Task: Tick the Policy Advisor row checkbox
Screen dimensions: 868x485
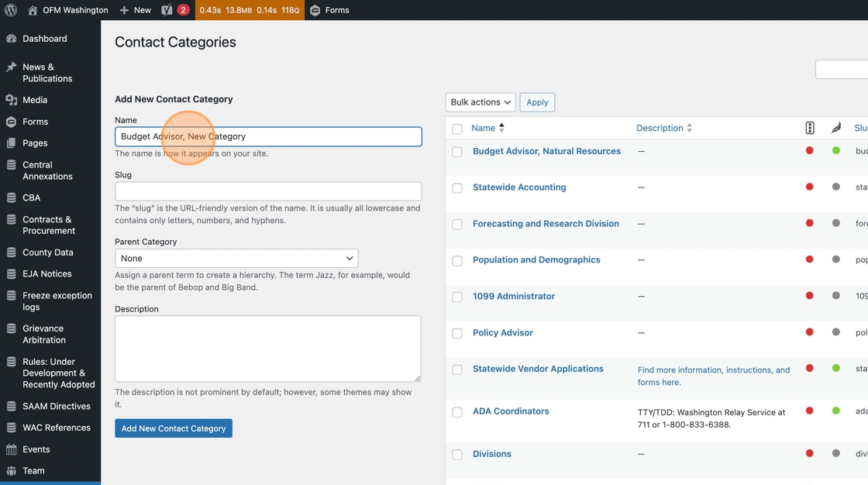Action: tap(457, 333)
